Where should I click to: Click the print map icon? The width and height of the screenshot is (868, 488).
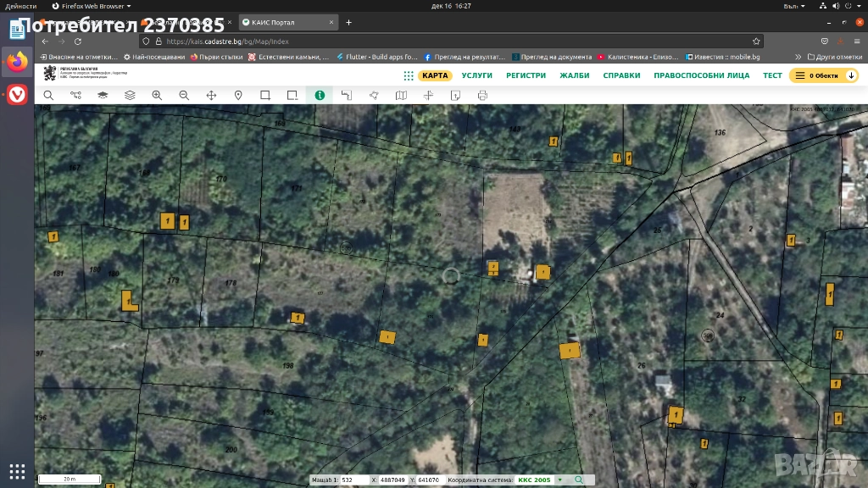point(482,96)
